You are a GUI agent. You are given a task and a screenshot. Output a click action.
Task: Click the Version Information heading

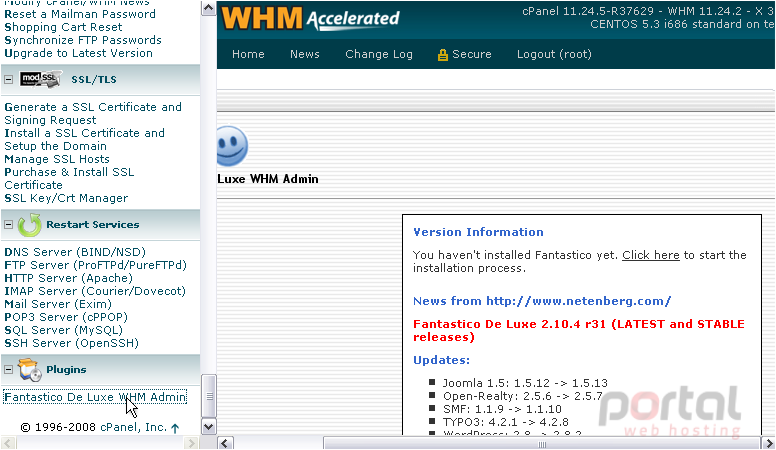(478, 232)
